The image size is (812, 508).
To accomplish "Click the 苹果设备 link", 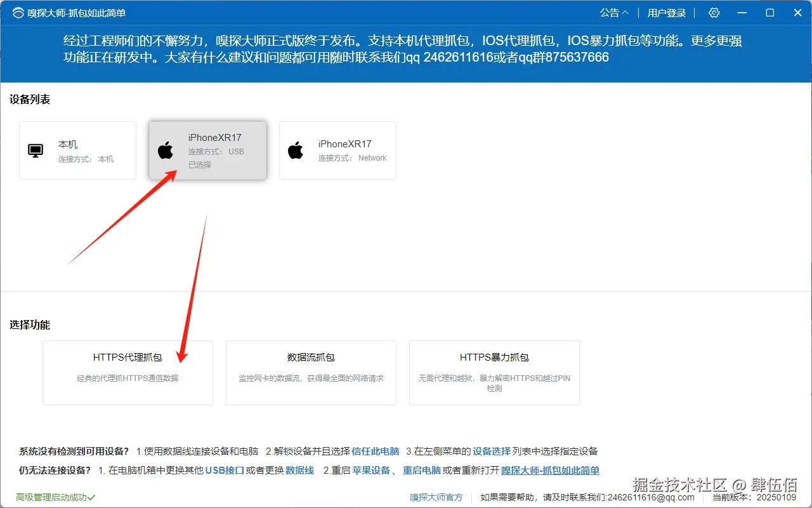I will pyautogui.click(x=371, y=471).
